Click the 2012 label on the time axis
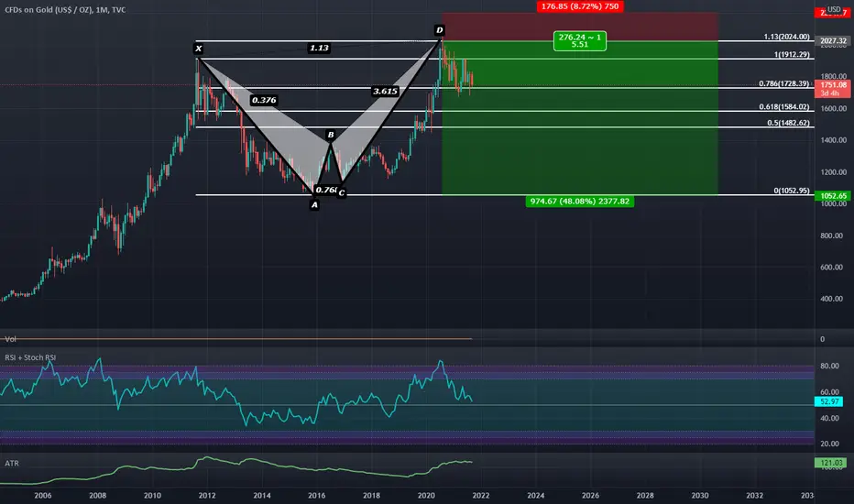854x504 pixels. point(207,495)
